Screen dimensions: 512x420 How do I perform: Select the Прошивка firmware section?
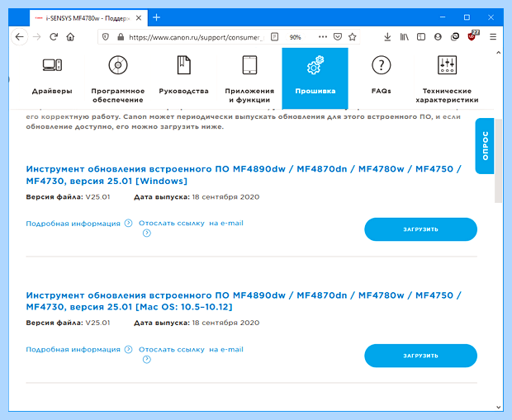(315, 78)
